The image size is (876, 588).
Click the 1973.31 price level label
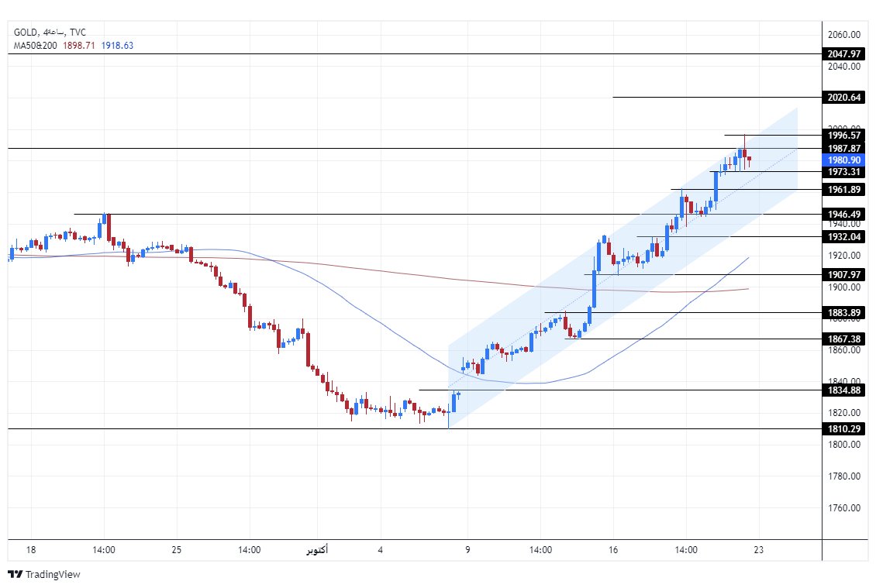pos(843,172)
